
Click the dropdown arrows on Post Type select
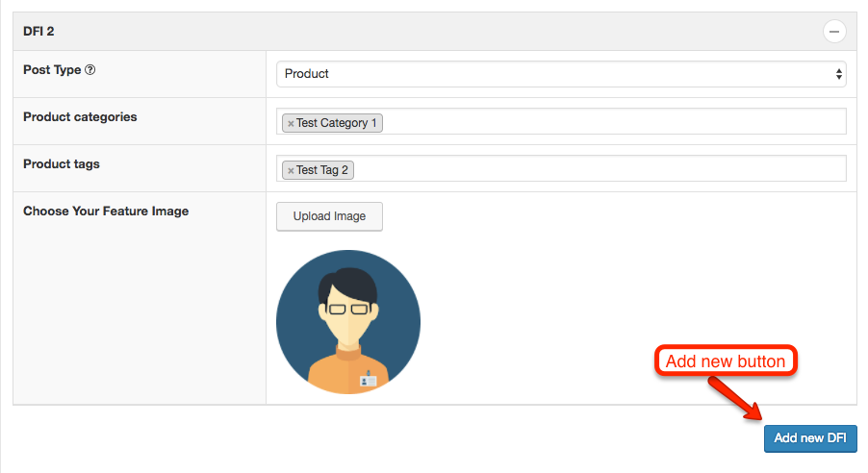pyautogui.click(x=839, y=74)
